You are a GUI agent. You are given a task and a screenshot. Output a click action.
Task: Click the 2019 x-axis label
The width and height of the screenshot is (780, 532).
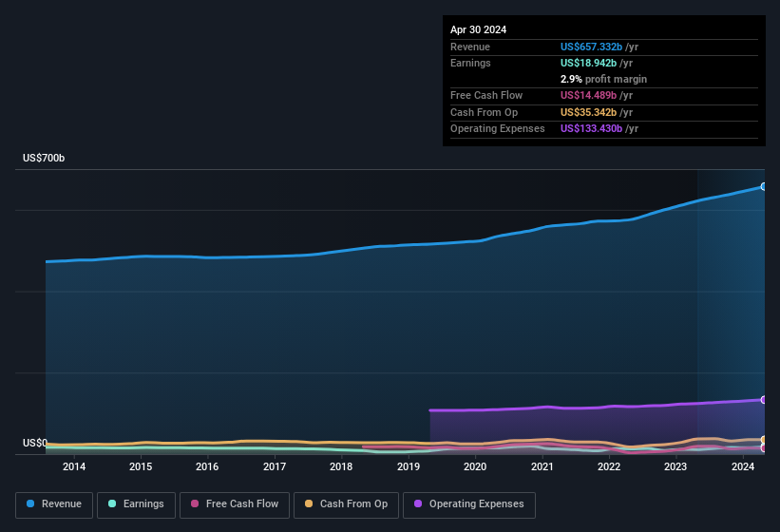point(409,466)
